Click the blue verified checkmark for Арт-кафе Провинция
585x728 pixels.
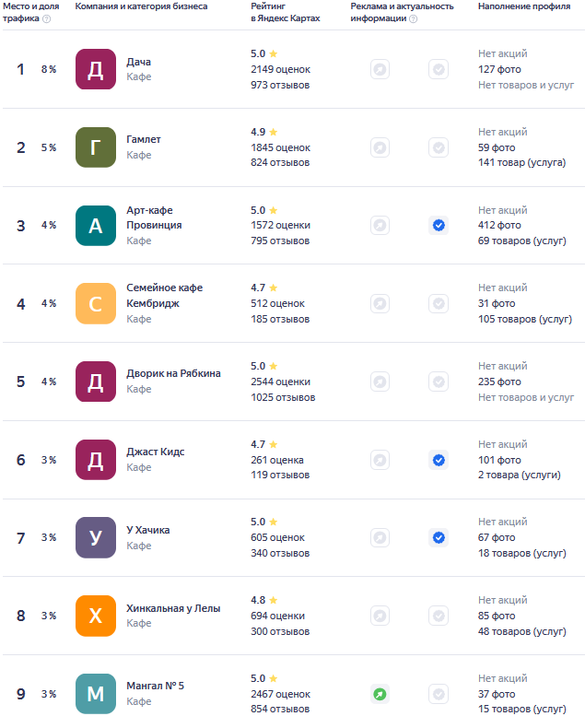tap(439, 225)
